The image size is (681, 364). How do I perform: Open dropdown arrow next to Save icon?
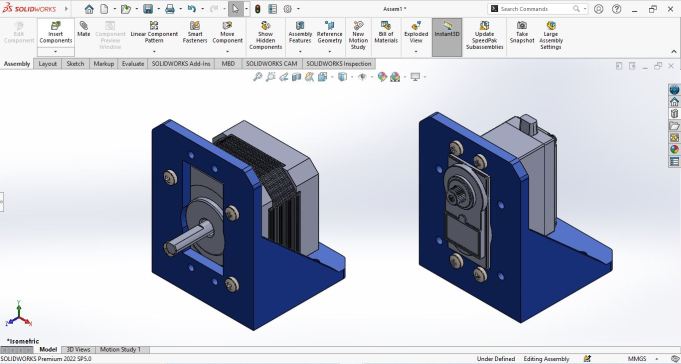click(x=158, y=9)
